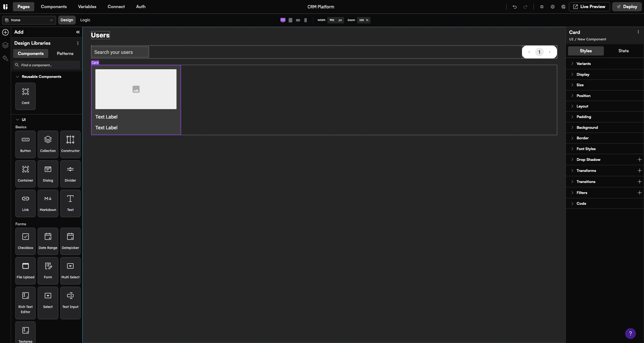Image resolution: width=644 pixels, height=343 pixels.
Task: Click Find a component search field
Action: click(47, 65)
